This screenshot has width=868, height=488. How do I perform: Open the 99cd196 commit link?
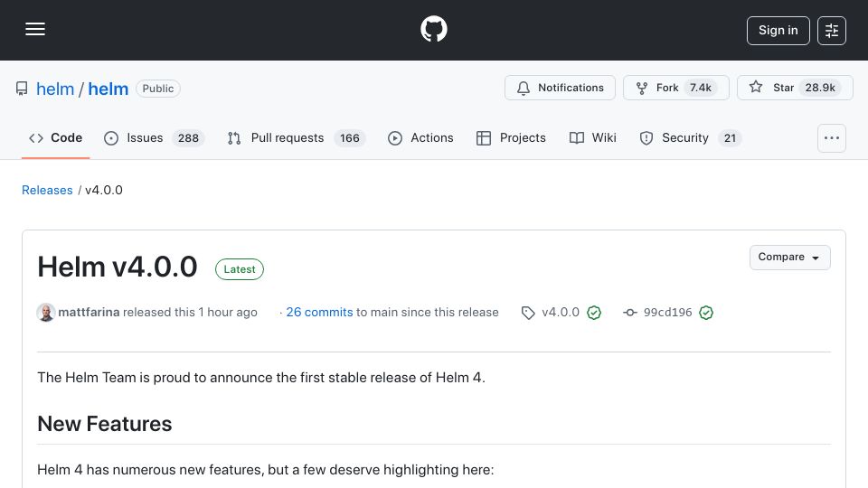(667, 313)
